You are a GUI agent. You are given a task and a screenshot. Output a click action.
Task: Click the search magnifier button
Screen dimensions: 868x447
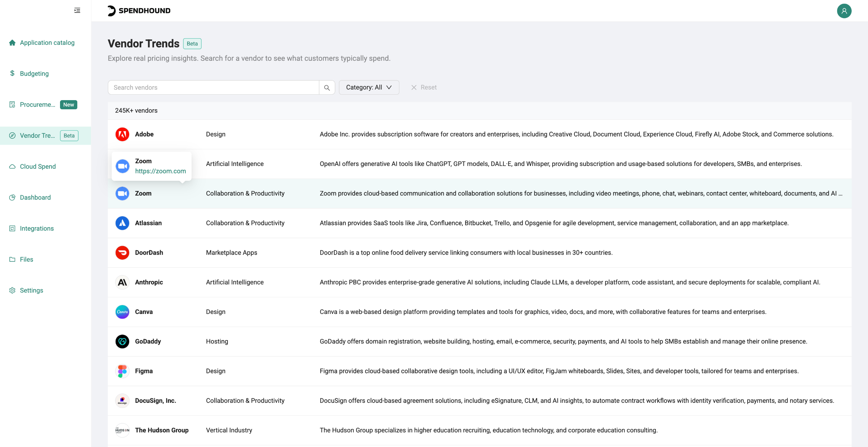(327, 88)
